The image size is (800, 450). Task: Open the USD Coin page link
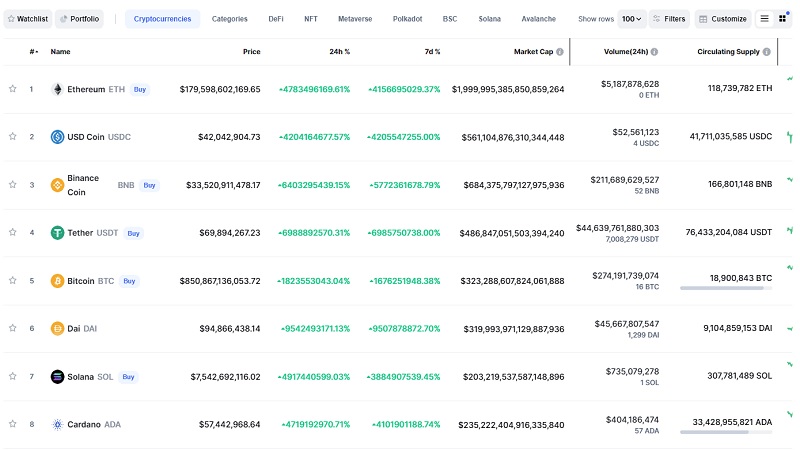(99, 137)
